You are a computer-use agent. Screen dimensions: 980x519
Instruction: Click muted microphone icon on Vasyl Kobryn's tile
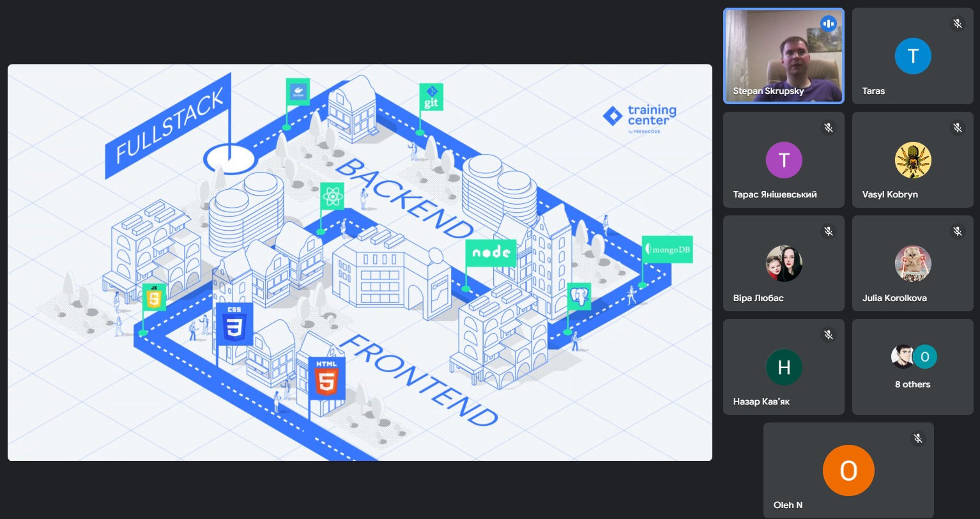click(957, 128)
